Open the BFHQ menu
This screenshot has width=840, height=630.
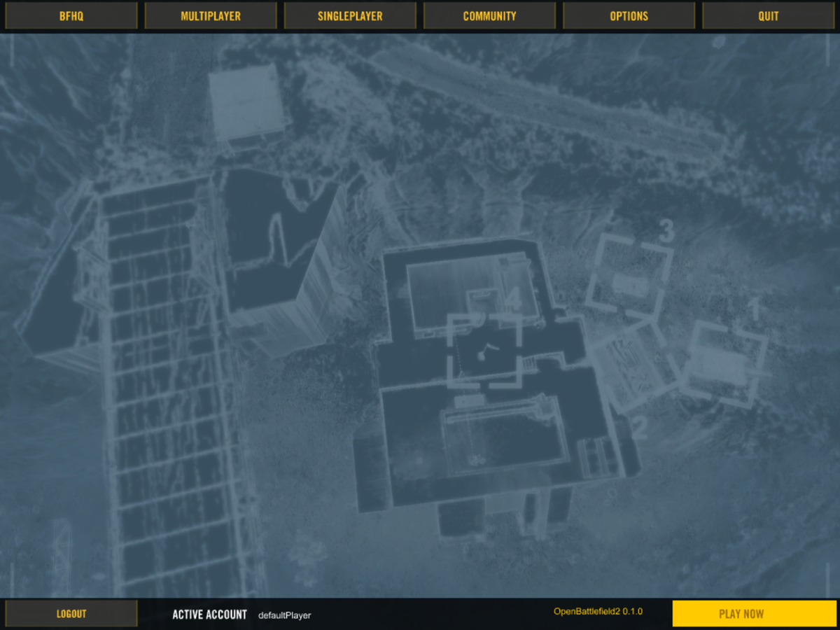point(71,15)
